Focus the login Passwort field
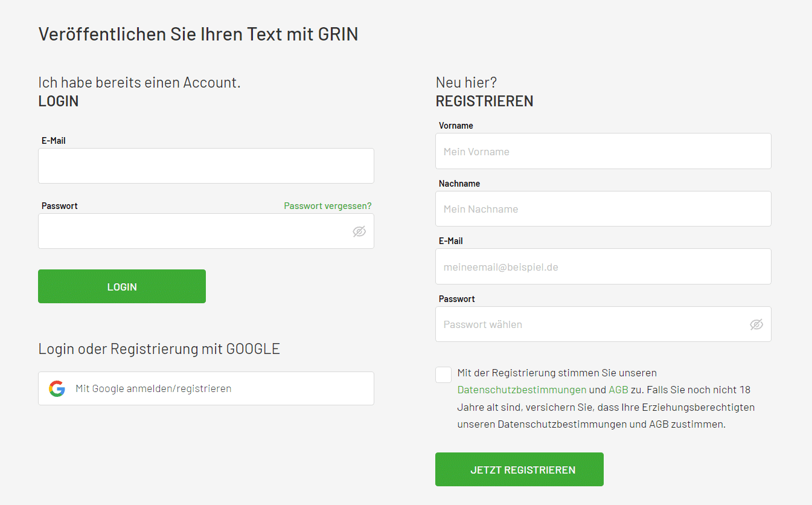The image size is (812, 505). pos(193,231)
